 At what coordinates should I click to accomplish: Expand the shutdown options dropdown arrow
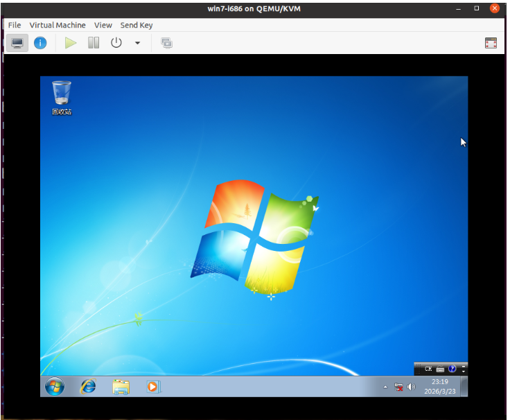138,43
